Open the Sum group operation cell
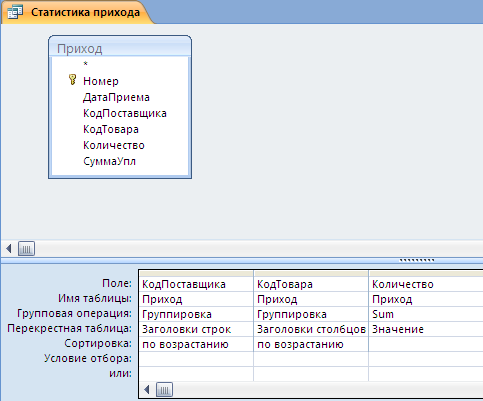This screenshot has height=401, width=483. pyautogui.click(x=426, y=314)
